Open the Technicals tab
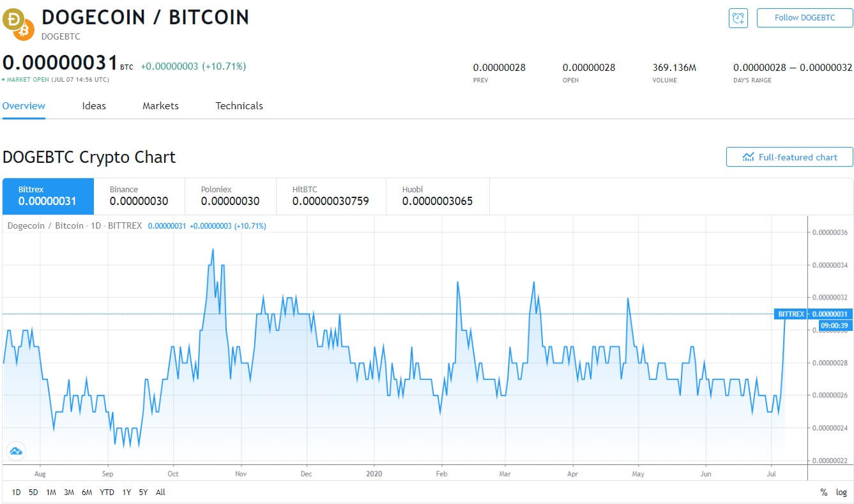Image resolution: width=854 pixels, height=504 pixels. [239, 106]
